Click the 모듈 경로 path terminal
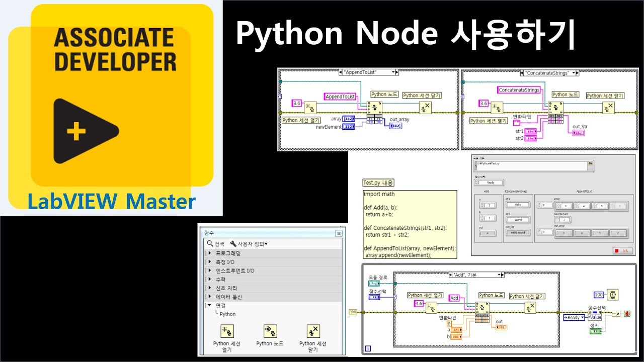 [x=375, y=283]
